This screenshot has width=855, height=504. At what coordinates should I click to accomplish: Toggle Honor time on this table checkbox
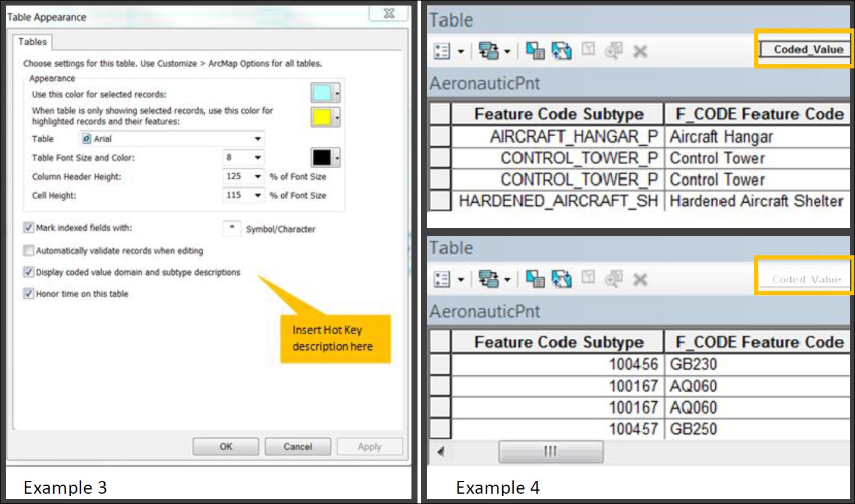[28, 294]
